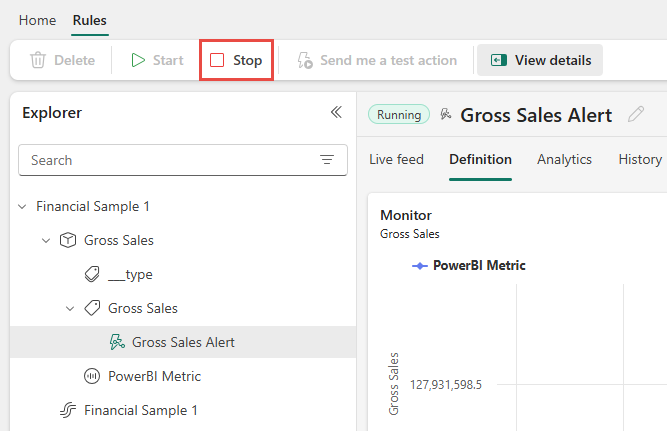The height and width of the screenshot is (431, 667).
Task: Collapse the Gross Sales object node
Action: tap(46, 240)
